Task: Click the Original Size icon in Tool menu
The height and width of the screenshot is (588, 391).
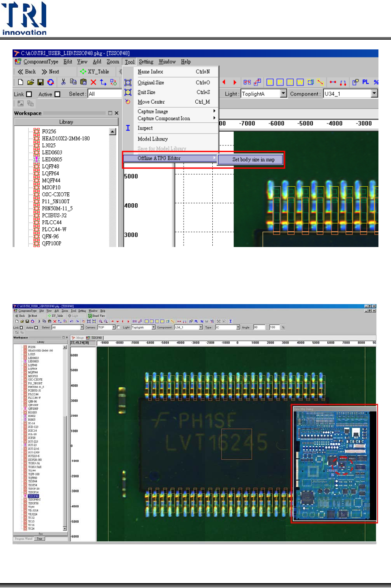Action: coord(128,83)
